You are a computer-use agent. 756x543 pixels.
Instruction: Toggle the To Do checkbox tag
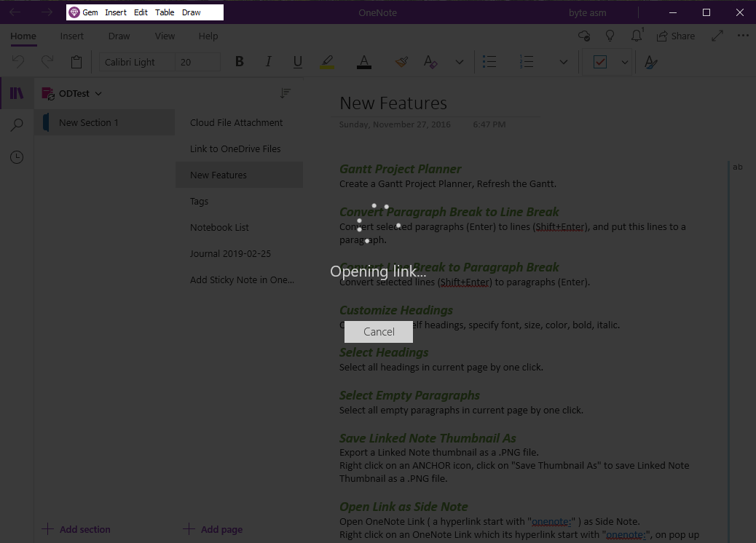[x=600, y=62]
